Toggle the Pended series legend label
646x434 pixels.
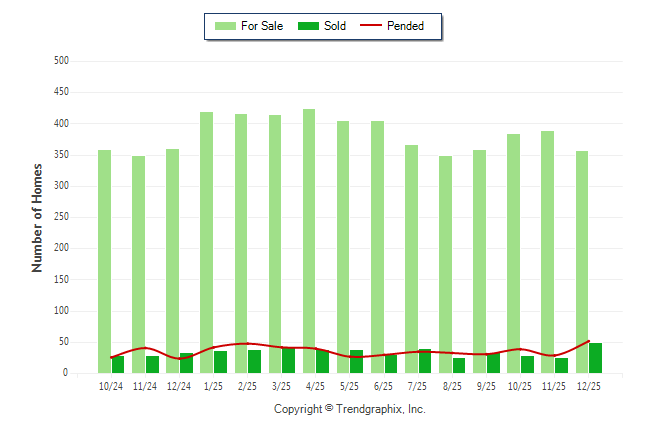pyautogui.click(x=405, y=26)
